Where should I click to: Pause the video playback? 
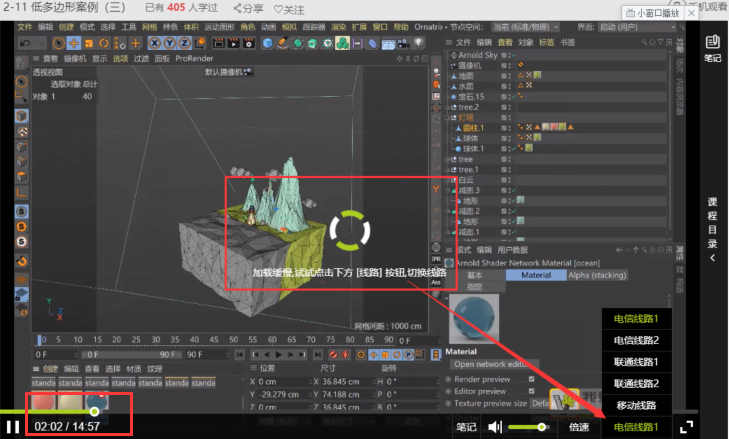pos(12,427)
